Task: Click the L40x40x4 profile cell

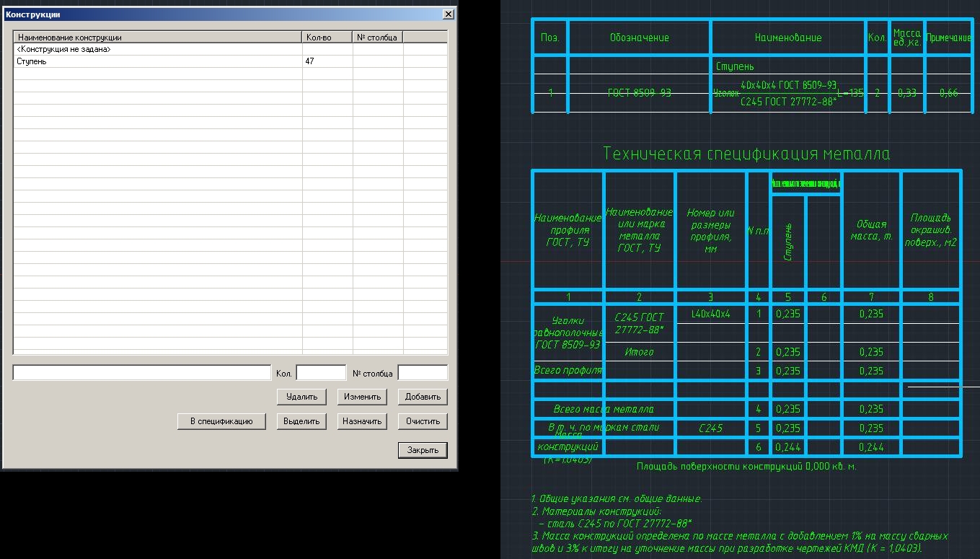Action: (x=710, y=314)
